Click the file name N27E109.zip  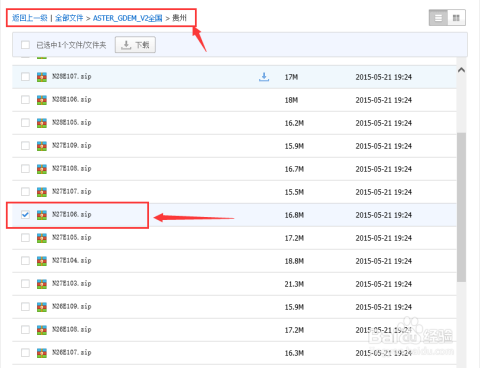coord(72,146)
